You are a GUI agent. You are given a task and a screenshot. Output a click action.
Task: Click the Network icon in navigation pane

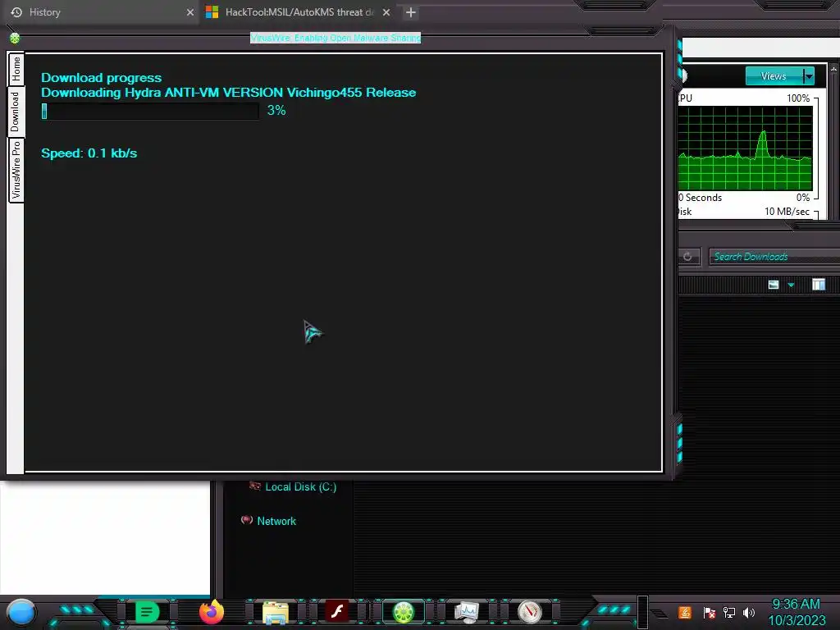pos(247,519)
